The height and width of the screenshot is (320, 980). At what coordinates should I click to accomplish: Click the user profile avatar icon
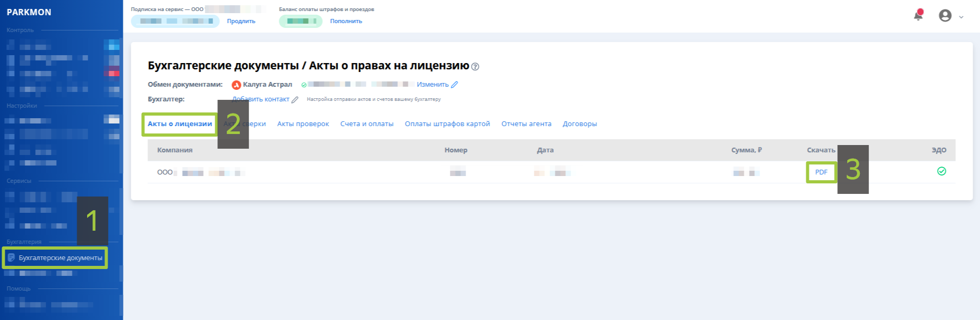point(945,16)
